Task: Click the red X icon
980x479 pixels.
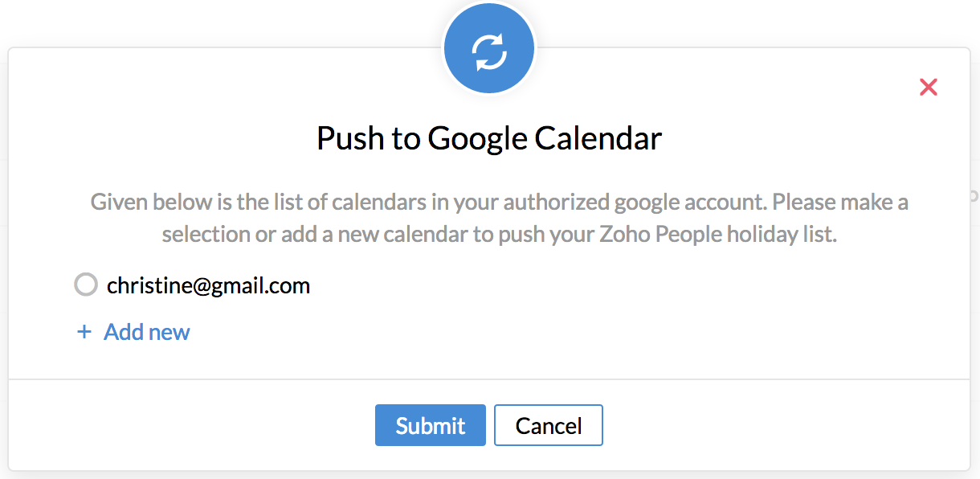Action: 928,88
